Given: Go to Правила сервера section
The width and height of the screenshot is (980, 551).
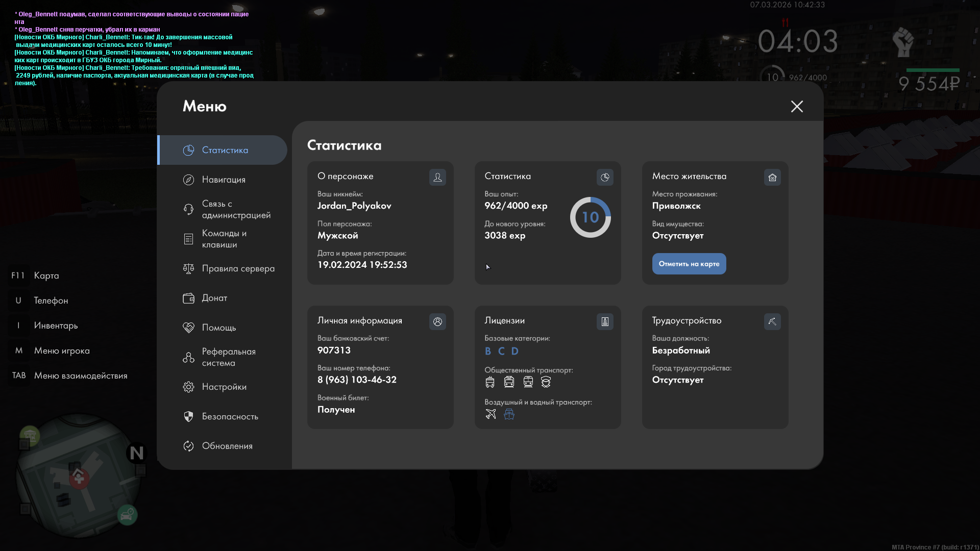Looking at the screenshot, I should [238, 268].
